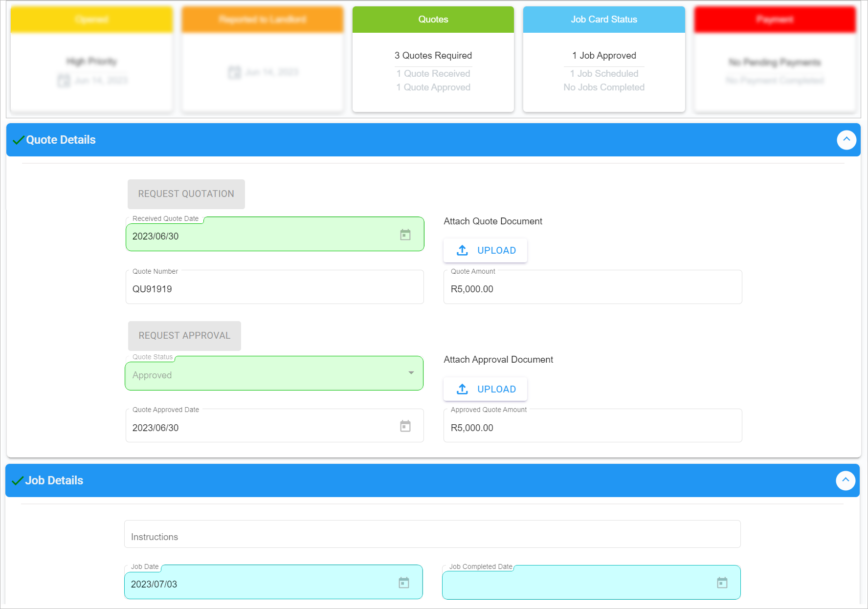Click 'No Pending Payments' text
Viewport: 868px width, 609px height.
(x=775, y=62)
